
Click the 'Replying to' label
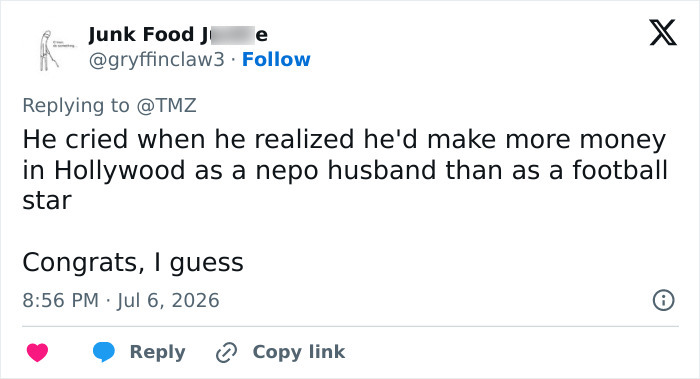(76, 106)
